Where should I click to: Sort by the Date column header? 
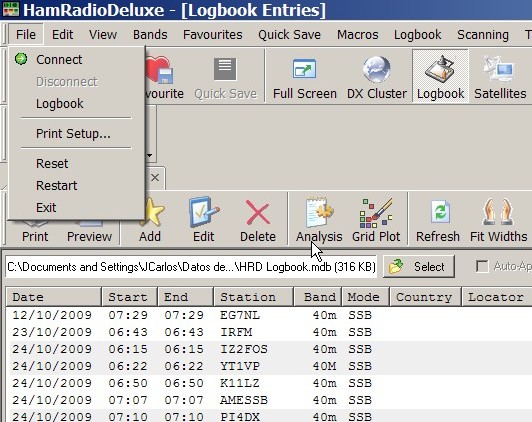point(54,297)
